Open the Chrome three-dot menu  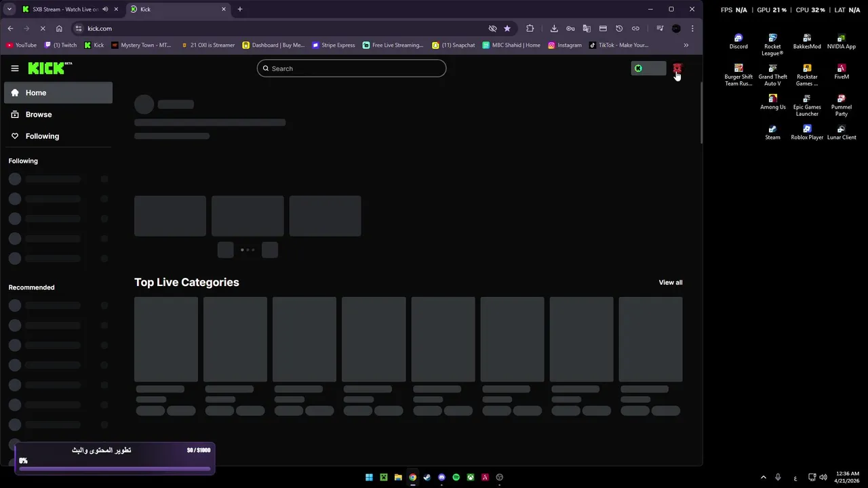point(692,28)
